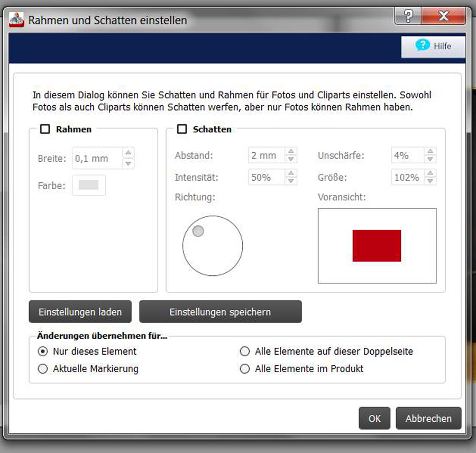Decrease Breite with the down arrow

[x=128, y=163]
